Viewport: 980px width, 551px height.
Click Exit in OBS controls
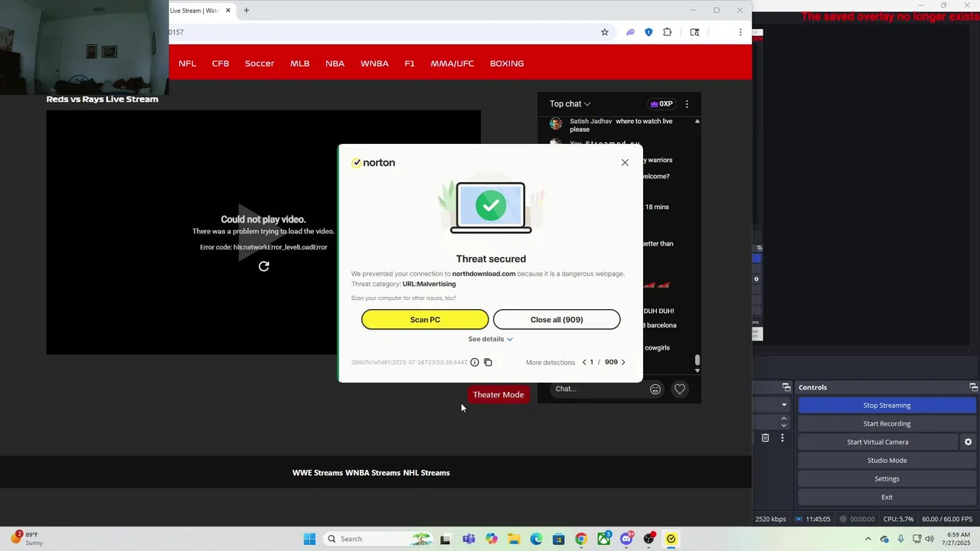point(887,497)
